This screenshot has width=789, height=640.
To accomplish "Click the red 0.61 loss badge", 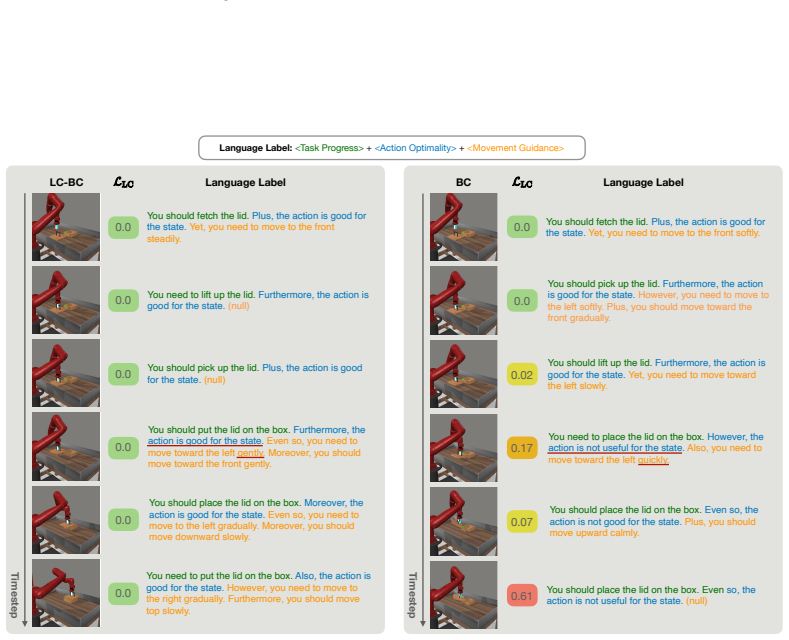I will [x=522, y=596].
